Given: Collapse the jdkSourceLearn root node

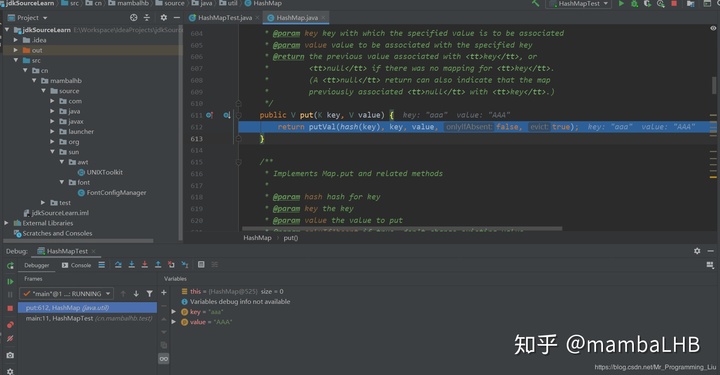Looking at the screenshot, I should [7, 30].
